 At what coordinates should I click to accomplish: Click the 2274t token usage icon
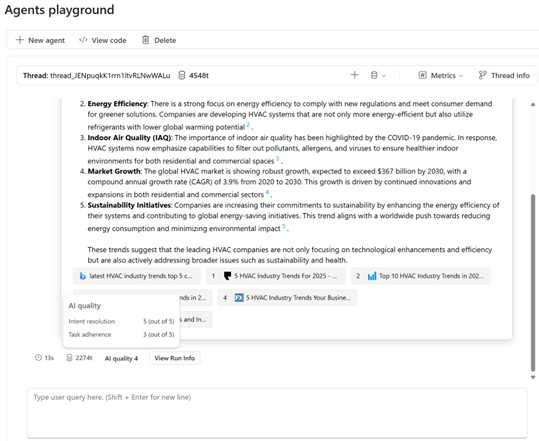[x=69, y=358]
